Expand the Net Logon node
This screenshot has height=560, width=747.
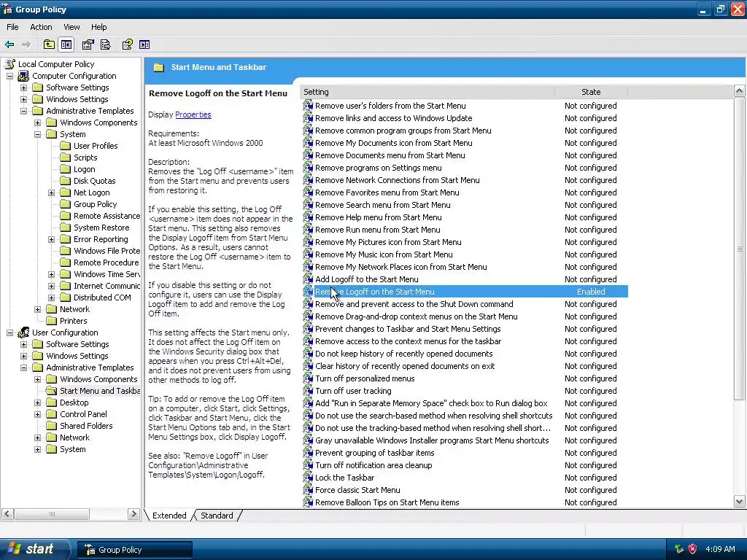pyautogui.click(x=51, y=192)
